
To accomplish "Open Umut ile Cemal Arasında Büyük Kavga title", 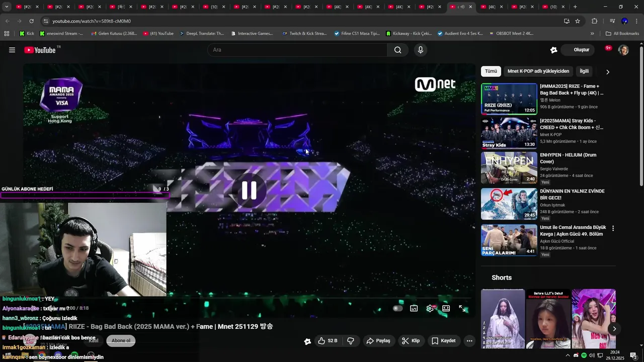I will 573,231.
